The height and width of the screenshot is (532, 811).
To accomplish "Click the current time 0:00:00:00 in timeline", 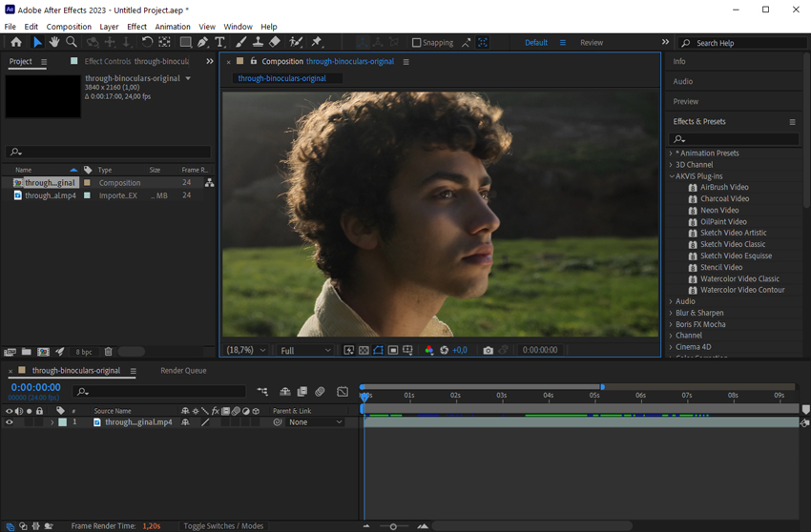I will (x=35, y=387).
